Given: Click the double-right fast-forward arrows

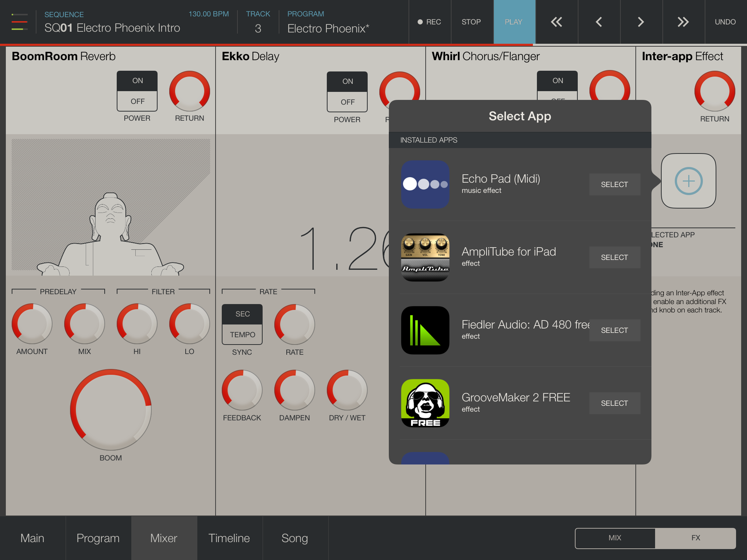Looking at the screenshot, I should tap(684, 22).
